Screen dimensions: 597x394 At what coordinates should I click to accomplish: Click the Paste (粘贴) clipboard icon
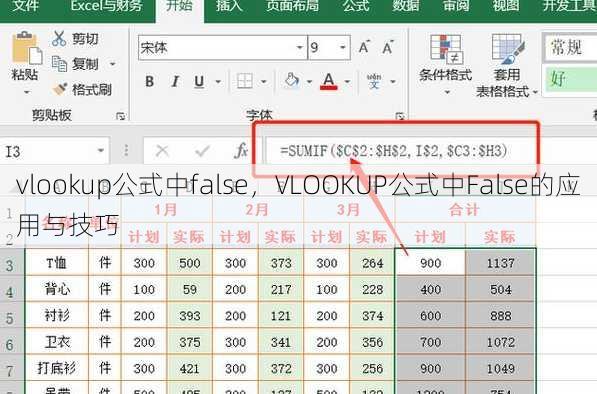[26, 48]
